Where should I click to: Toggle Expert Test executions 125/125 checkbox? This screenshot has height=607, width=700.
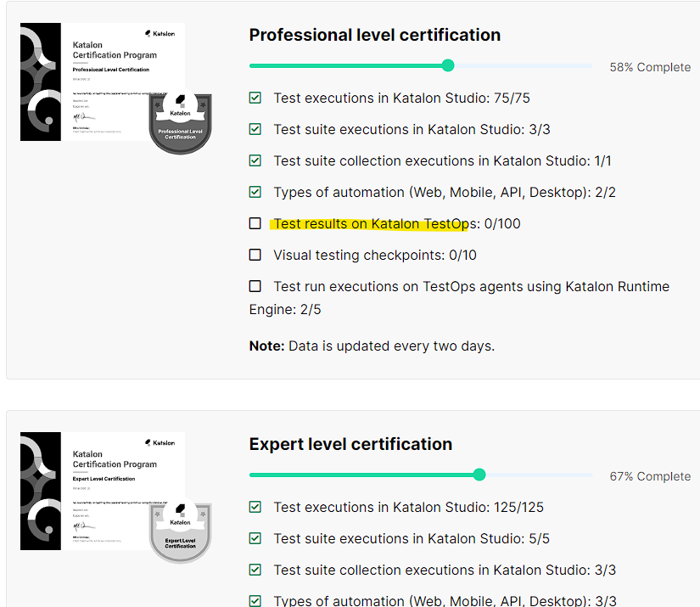(x=255, y=507)
